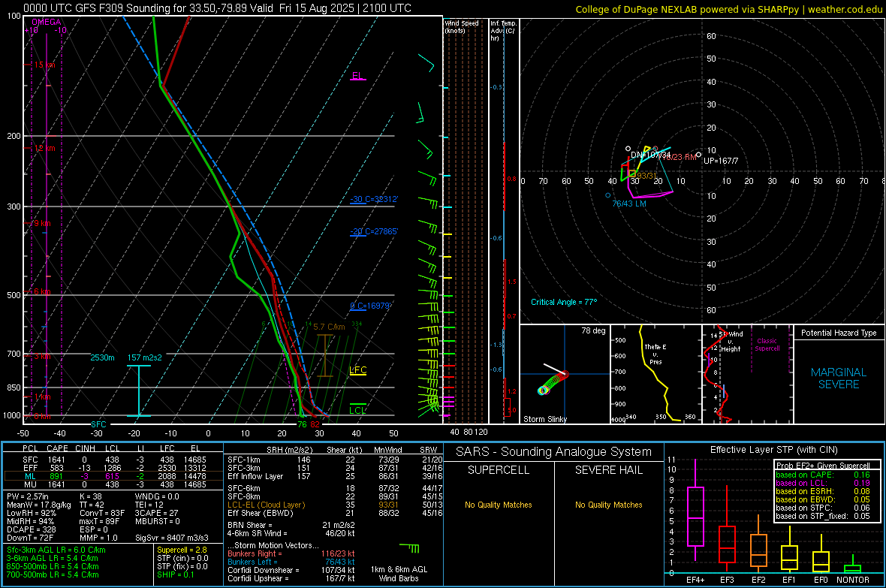Click the MARGINAL SEVERE hazard text
The height and width of the screenshot is (588, 886).
point(839,378)
